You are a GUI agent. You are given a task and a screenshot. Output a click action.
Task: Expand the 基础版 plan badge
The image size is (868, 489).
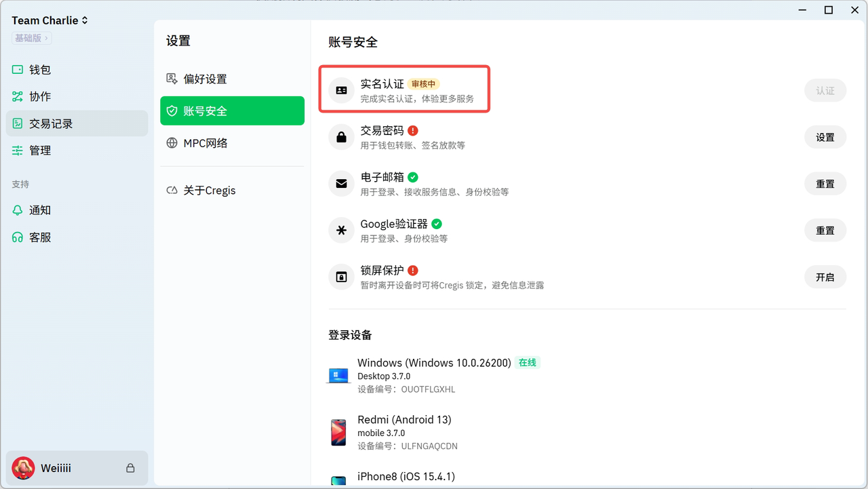tap(31, 38)
